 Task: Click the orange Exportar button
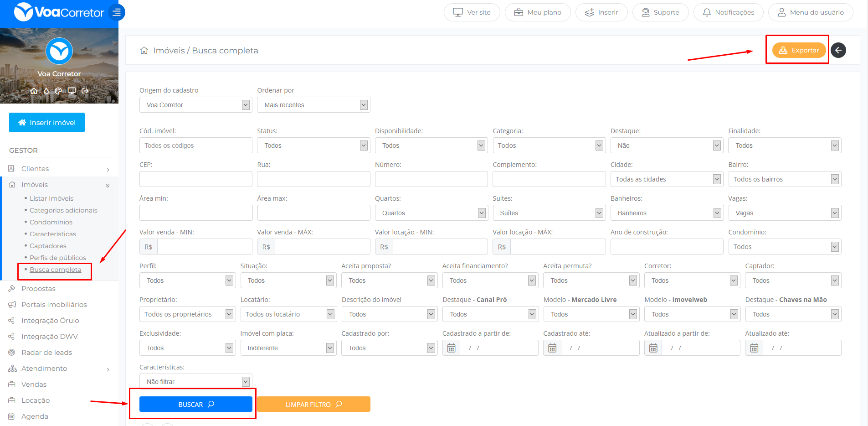pyautogui.click(x=799, y=50)
